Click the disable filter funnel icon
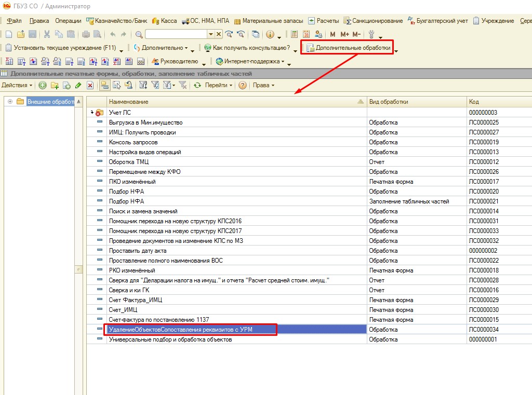This screenshot has width=532, height=395. click(x=182, y=85)
